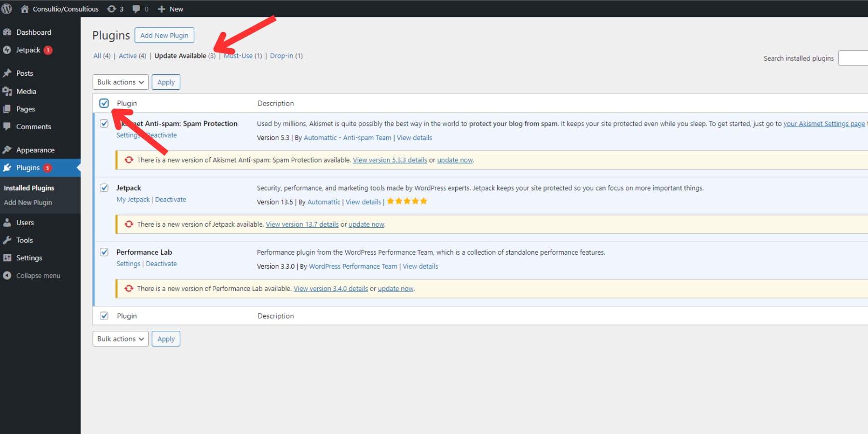Open Media from the sidebar icon

click(8, 91)
